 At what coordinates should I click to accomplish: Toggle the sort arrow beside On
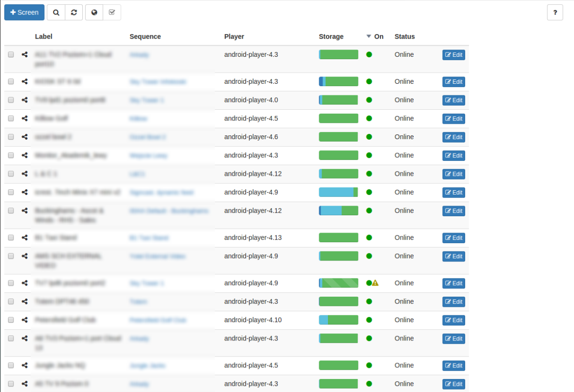(x=369, y=36)
